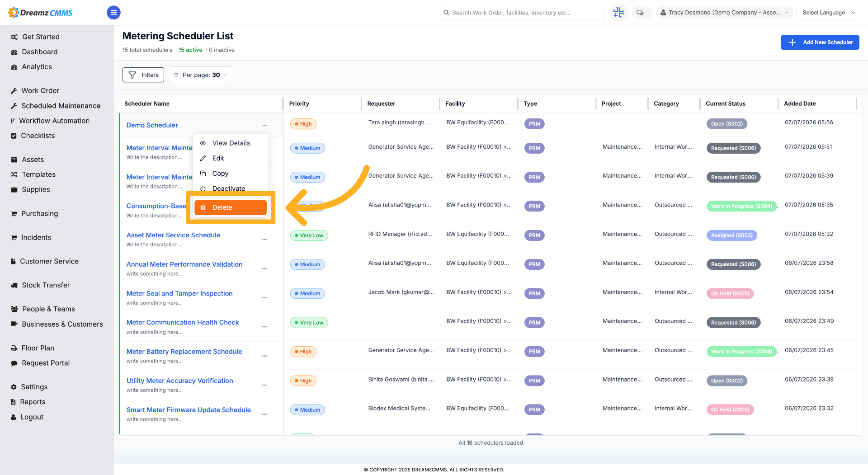Click the search work order input field
This screenshot has width=868, height=475.
[522, 13]
